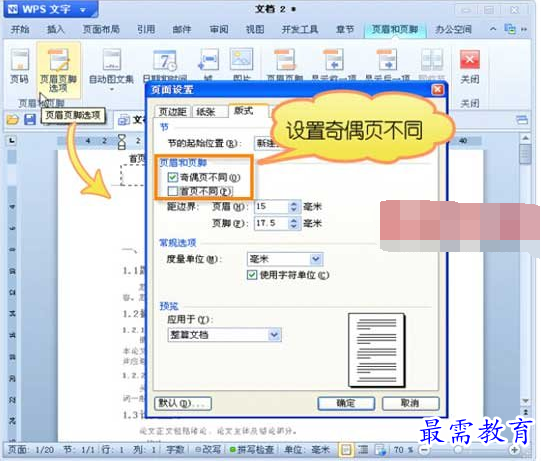The image size is (541, 463).
Task: Click the scrollbar down arrow
Action: click(525, 401)
